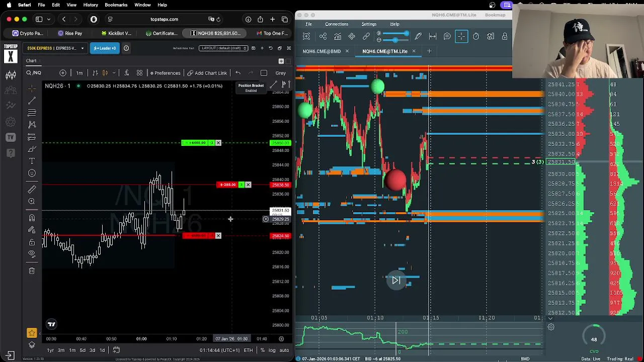Image resolution: width=644 pixels, height=362 pixels.
Task: Switch to the NQH6.CME@BMD tab
Action: tap(321, 51)
